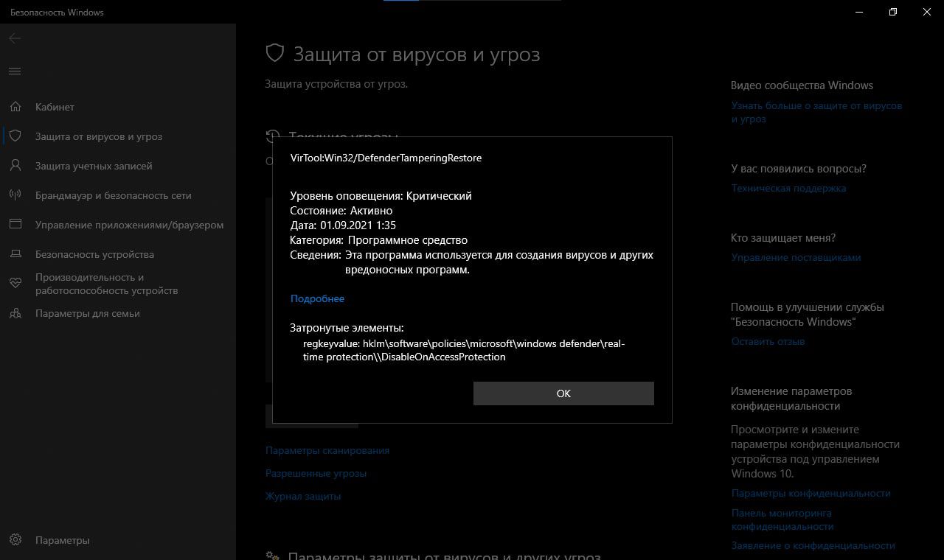This screenshot has height=560, width=944.
Task: Click the Безопасность Windows window title
Action: [x=56, y=12]
